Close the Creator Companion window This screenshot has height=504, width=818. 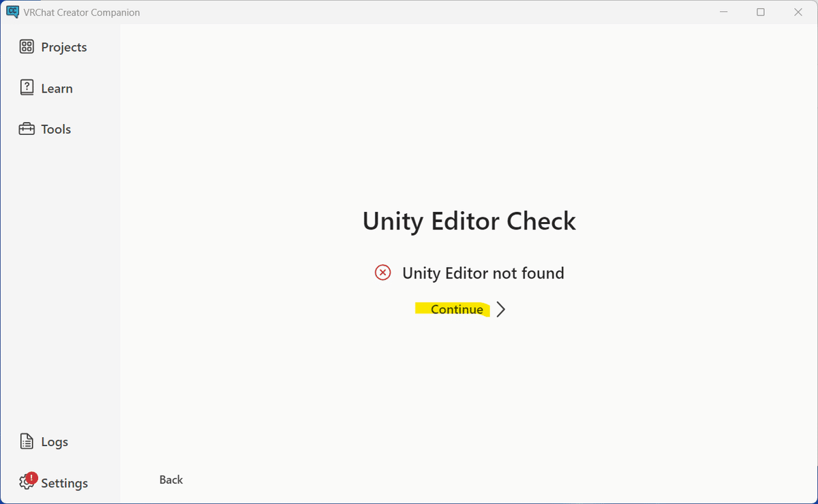tap(798, 12)
